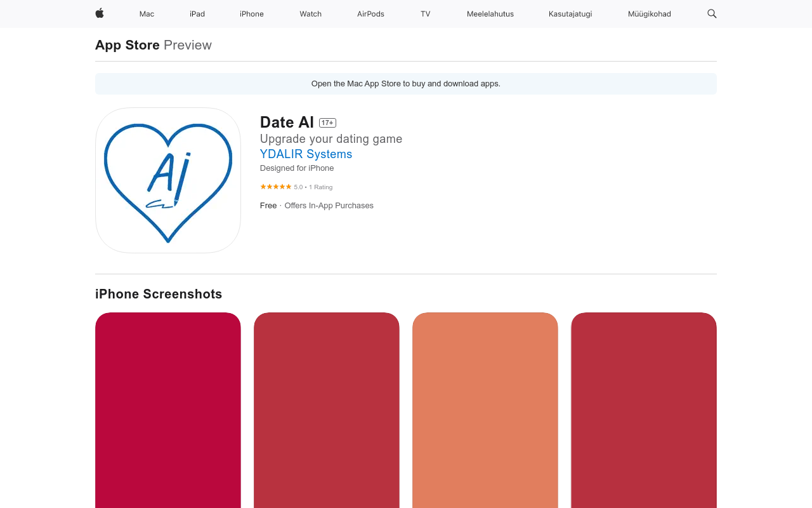Click the Upgrade your dating game subtitle
This screenshot has height=508, width=812.
pyautogui.click(x=331, y=139)
